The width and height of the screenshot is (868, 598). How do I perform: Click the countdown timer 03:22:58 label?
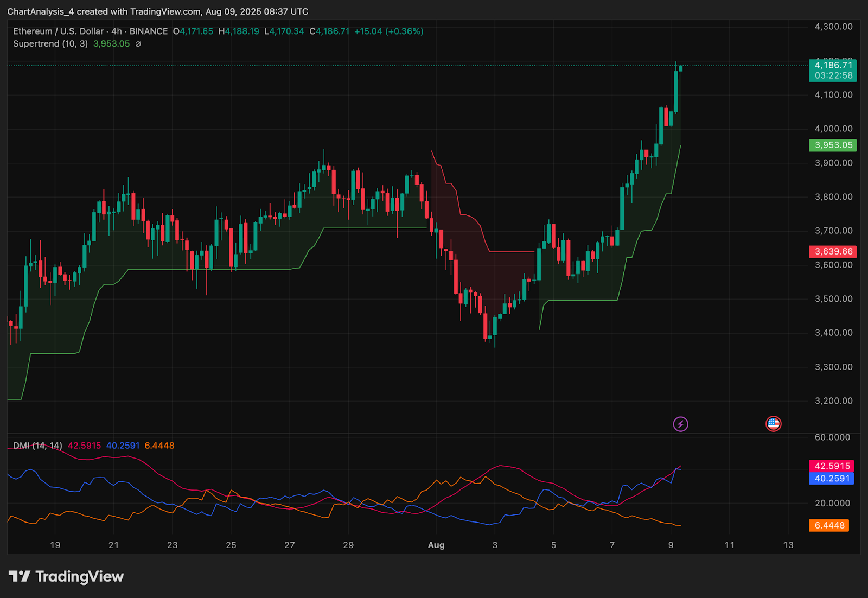tap(833, 76)
